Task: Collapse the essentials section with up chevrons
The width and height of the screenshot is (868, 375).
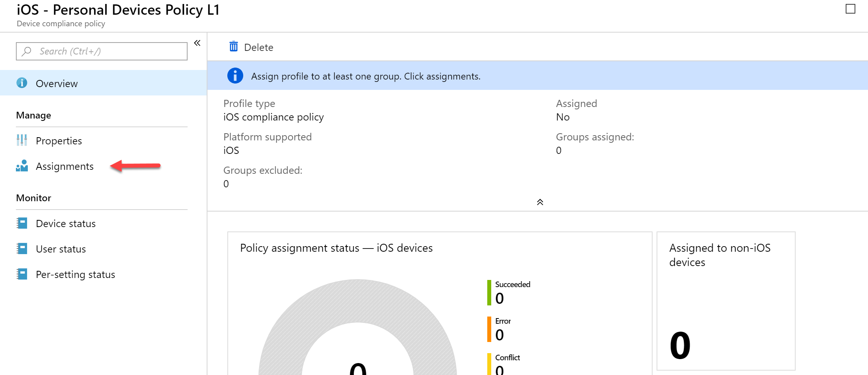Action: [540, 202]
